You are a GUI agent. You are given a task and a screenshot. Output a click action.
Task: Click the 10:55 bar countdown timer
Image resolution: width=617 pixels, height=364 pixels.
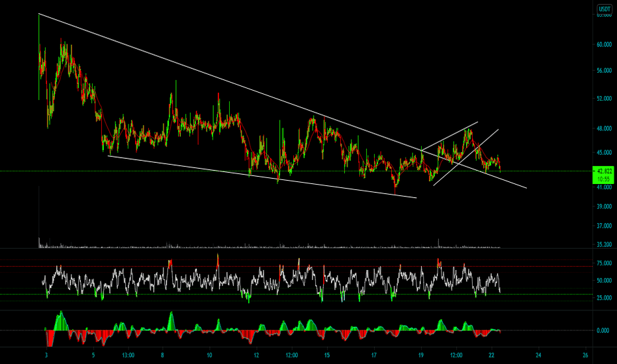[x=604, y=179]
